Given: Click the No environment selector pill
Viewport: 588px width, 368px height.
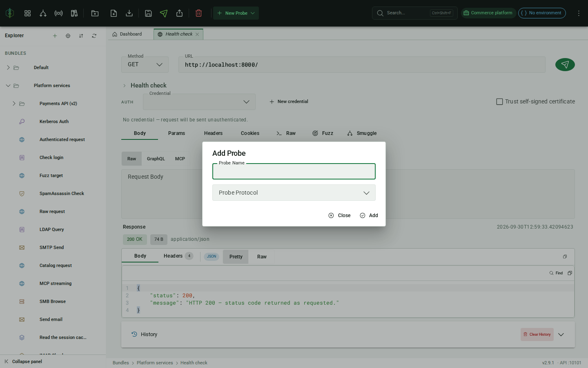Looking at the screenshot, I should point(542,13).
